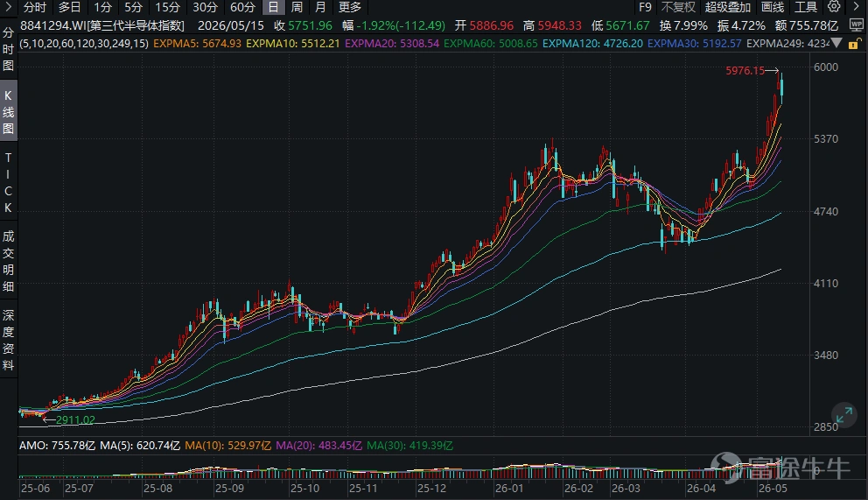Image resolution: width=868 pixels, height=500 pixels.
Task: Switch to 分时 intraday view
Action: (35, 7)
